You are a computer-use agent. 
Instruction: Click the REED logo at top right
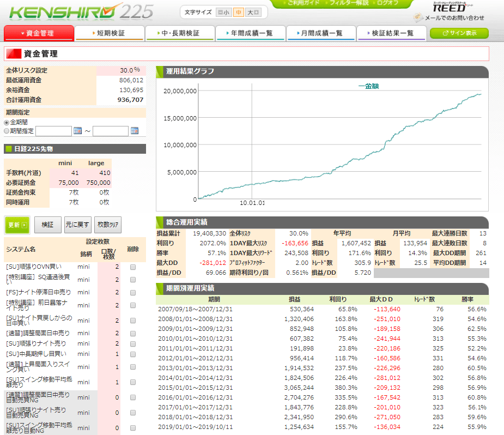pyautogui.click(x=450, y=8)
